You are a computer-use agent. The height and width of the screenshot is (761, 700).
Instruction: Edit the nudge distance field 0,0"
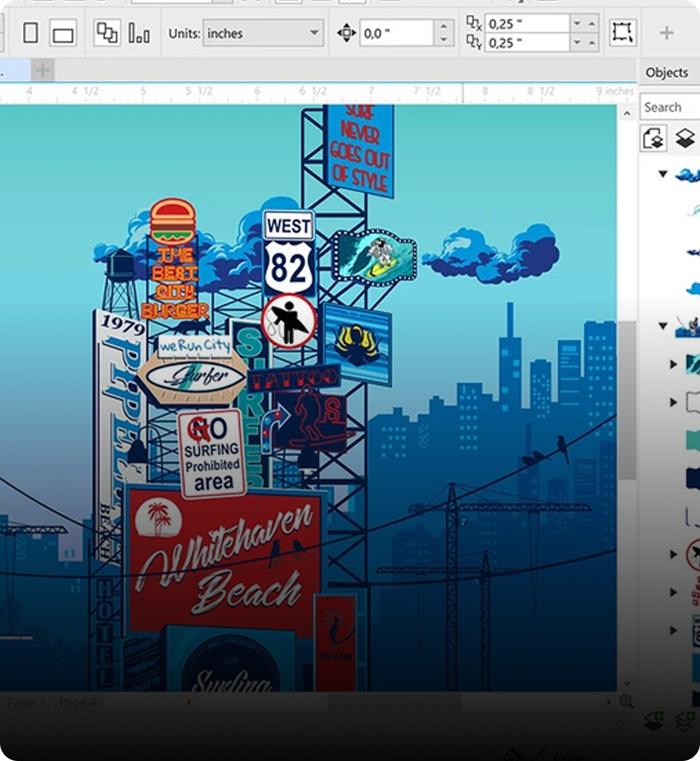[397, 33]
